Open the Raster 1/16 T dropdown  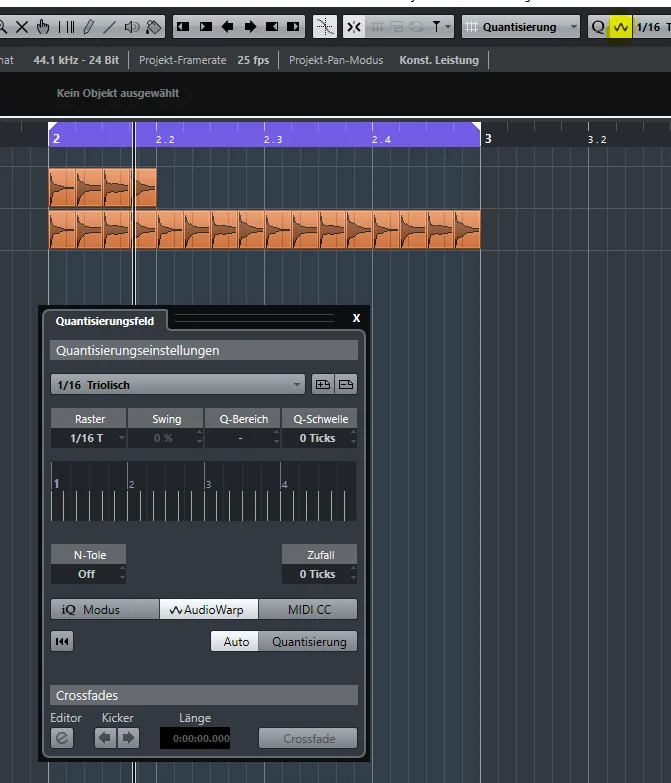[x=88, y=438]
